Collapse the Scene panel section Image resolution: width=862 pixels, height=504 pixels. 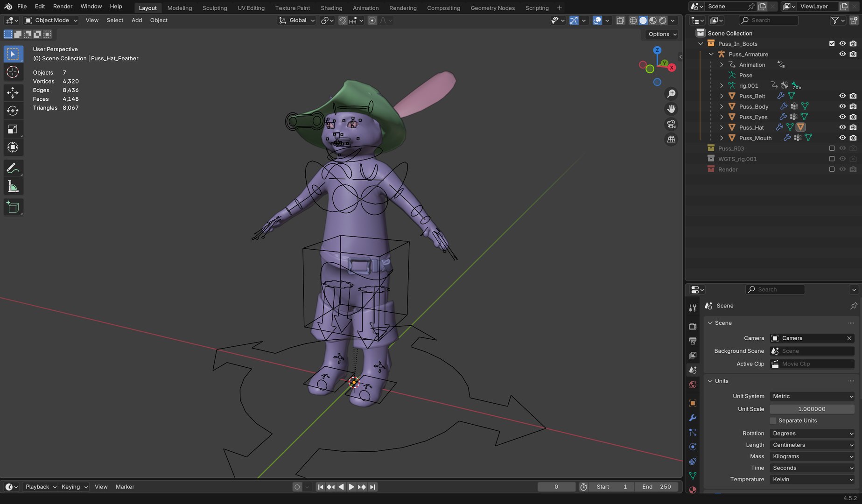click(x=710, y=323)
